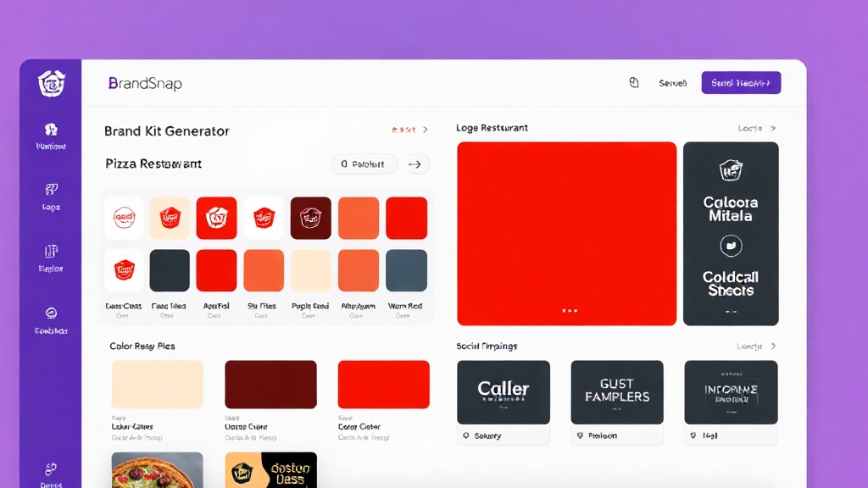
Task: Pick the orange swatch above Afloghuum
Action: tap(359, 270)
